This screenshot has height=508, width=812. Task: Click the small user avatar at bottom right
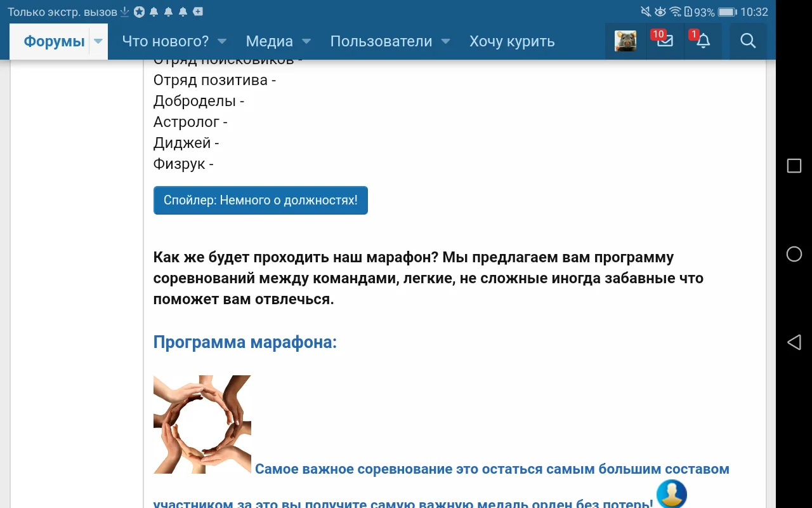point(671,494)
